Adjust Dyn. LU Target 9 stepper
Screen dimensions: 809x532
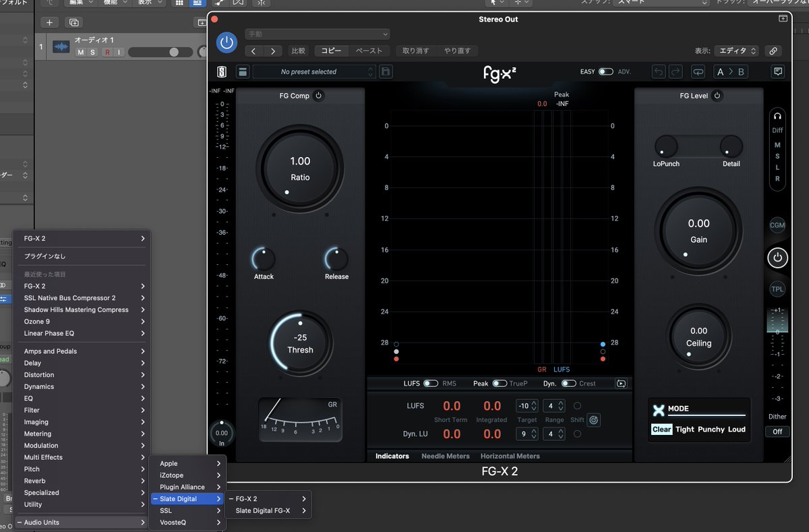[527, 434]
